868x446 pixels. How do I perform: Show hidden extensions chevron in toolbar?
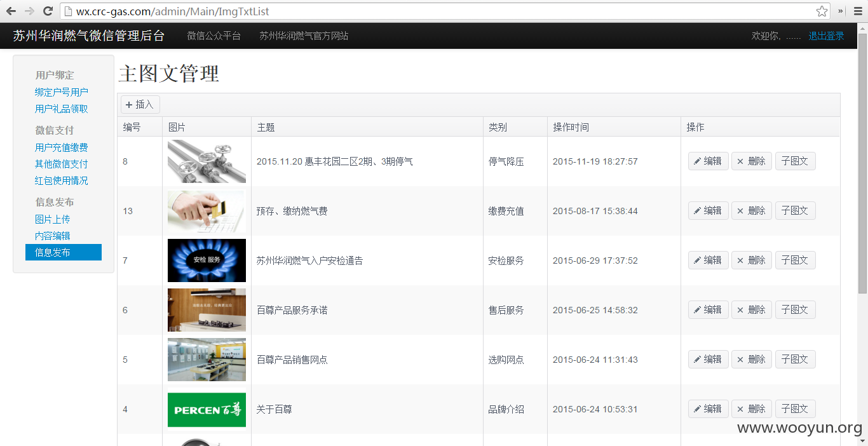841,11
